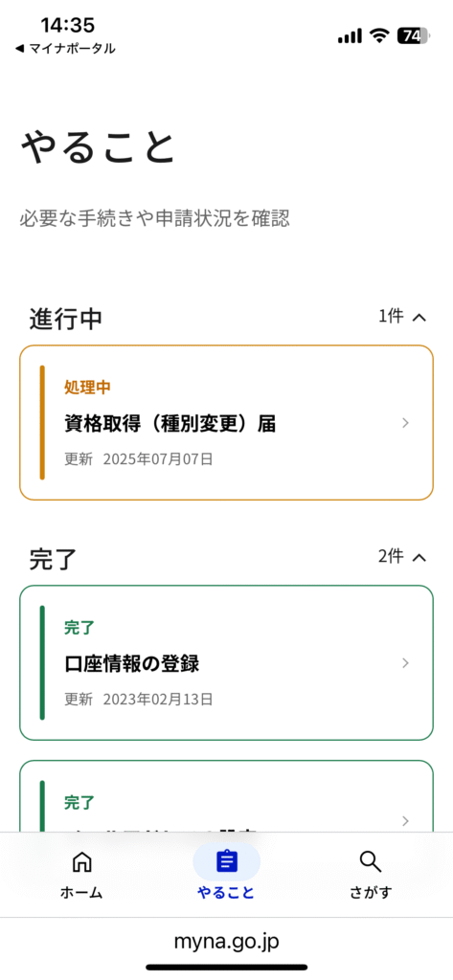Tap the Home house icon
Screen dimensions: 453x980
click(81, 862)
